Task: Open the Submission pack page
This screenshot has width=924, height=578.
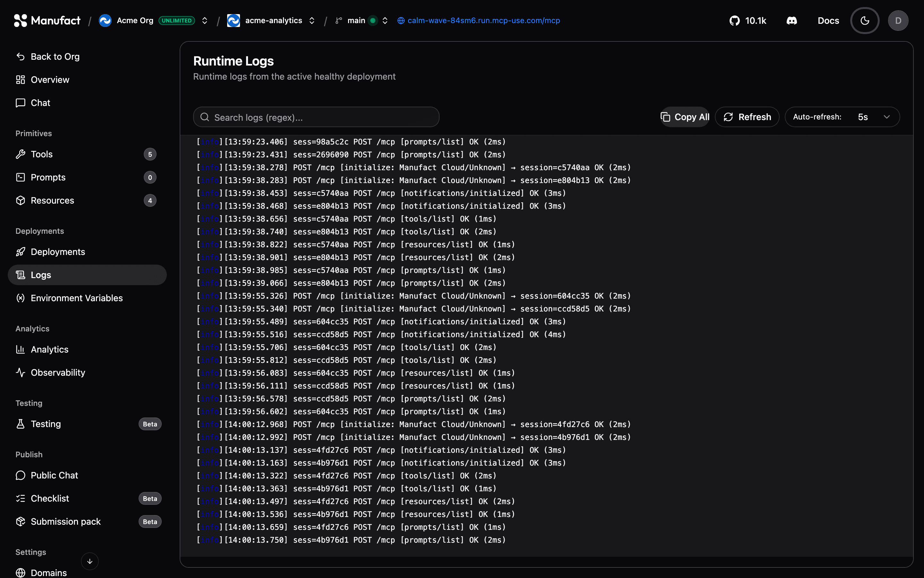Action: 87,521
